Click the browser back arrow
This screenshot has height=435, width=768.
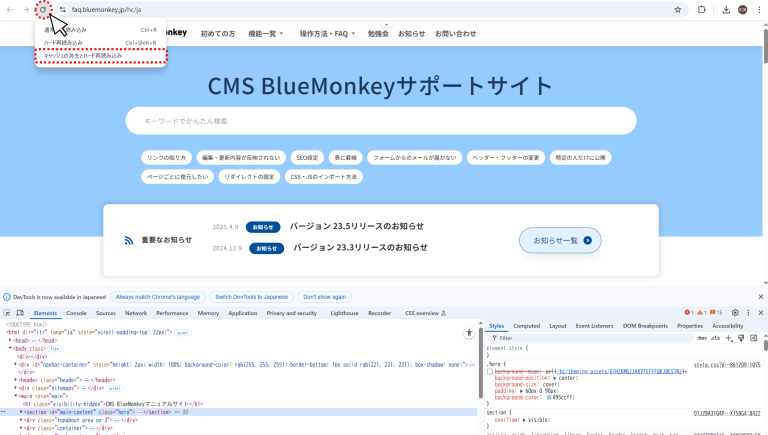pyautogui.click(x=10, y=9)
